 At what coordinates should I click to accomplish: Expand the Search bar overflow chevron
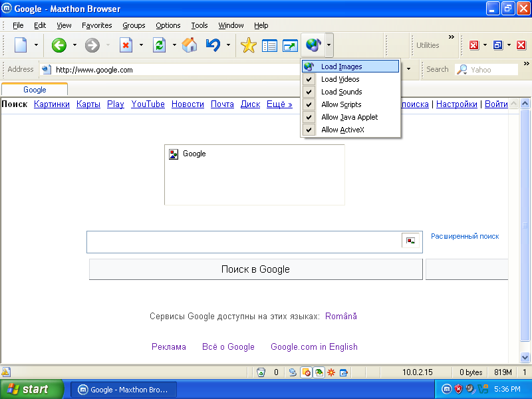click(526, 63)
